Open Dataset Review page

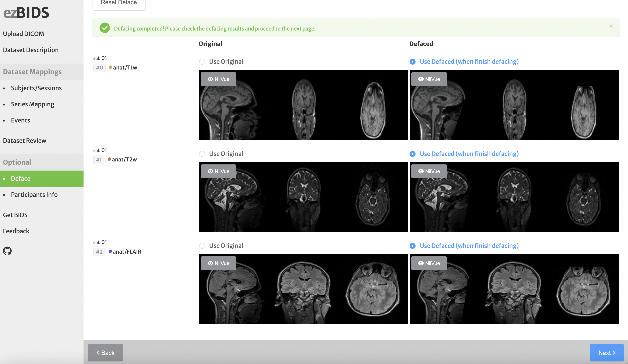point(24,140)
